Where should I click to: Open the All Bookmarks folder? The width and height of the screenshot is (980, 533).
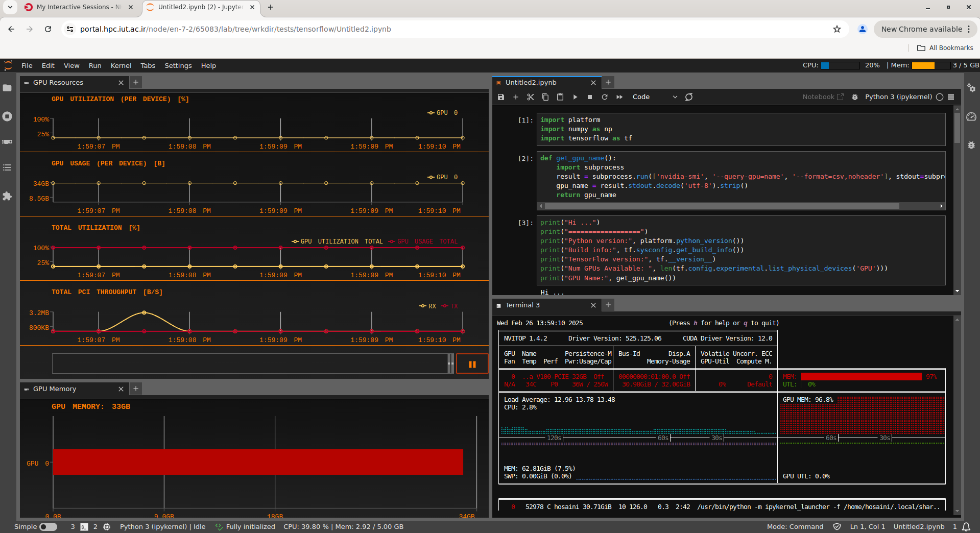click(945, 48)
